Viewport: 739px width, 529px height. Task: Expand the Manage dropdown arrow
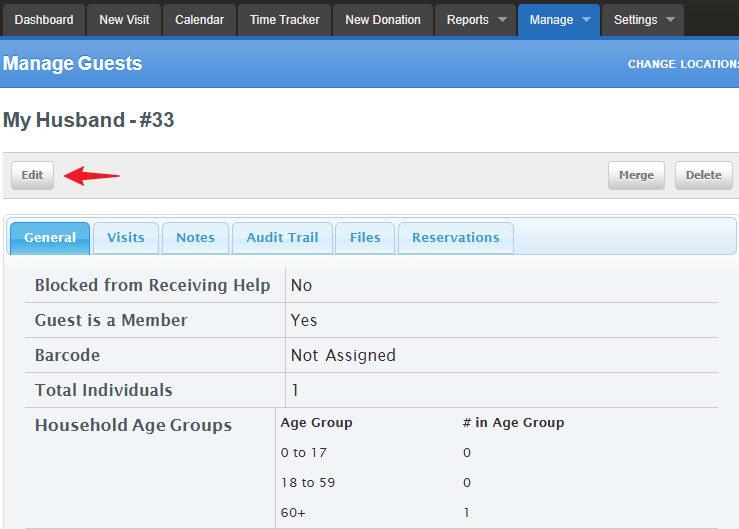pyautogui.click(x=586, y=20)
